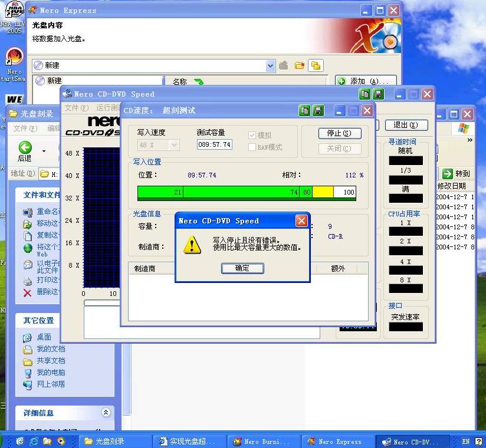Click 移动 file task icon in sidebar
486x448 pixels.
28,224
